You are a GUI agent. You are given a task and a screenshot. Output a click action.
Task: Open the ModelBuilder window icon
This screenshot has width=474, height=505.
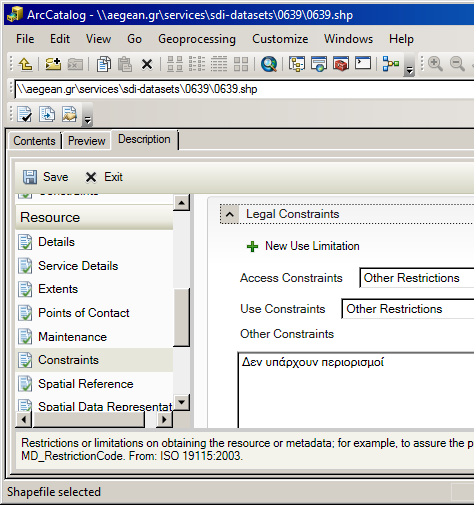tap(391, 64)
